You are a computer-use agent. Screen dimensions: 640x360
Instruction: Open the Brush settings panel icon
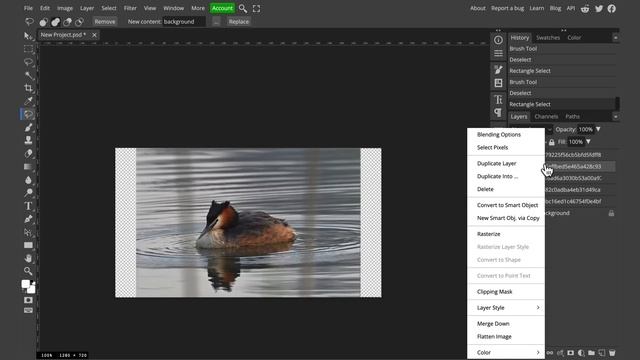[x=498, y=69]
